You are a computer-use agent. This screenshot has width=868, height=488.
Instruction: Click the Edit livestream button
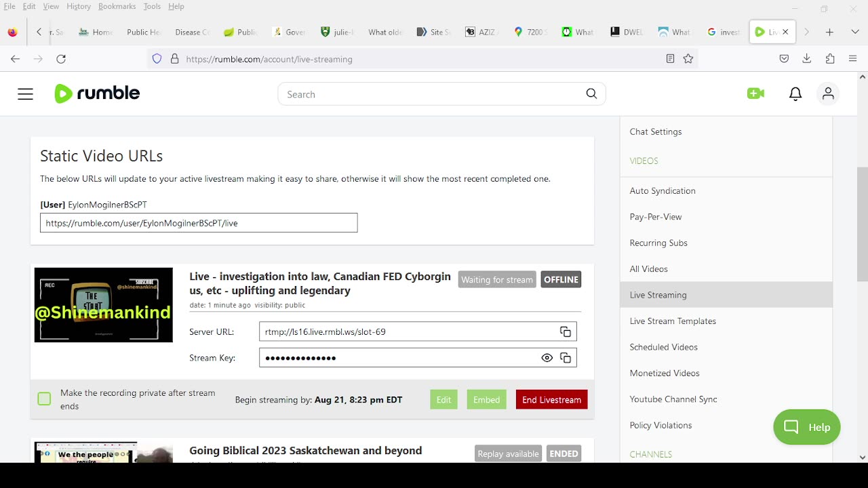coord(443,399)
